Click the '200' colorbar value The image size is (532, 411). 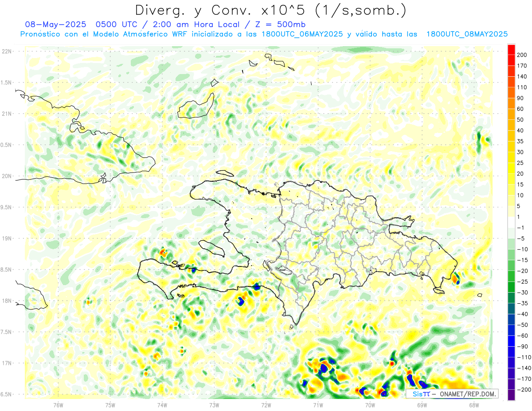[x=523, y=55]
